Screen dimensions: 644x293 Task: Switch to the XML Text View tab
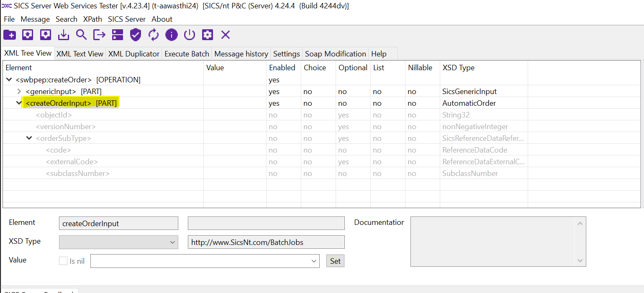coord(80,54)
